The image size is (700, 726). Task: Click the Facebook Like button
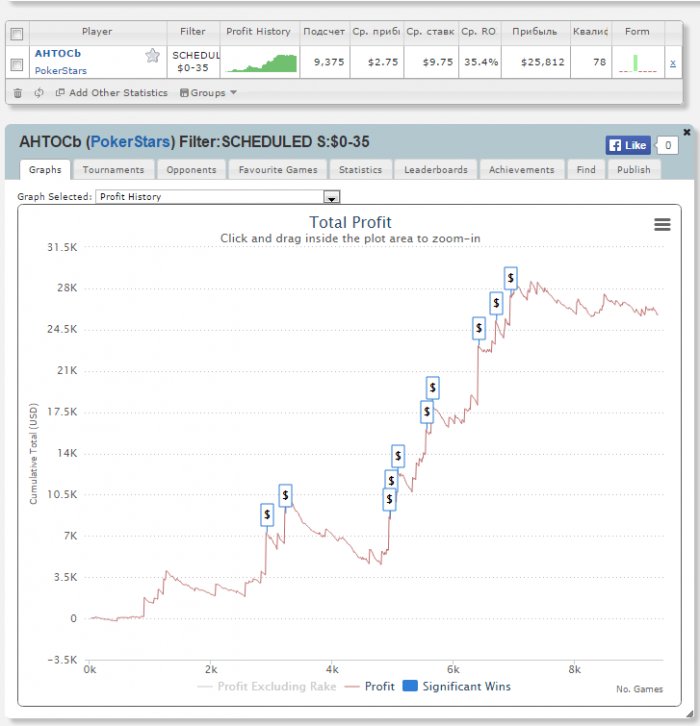[628, 145]
